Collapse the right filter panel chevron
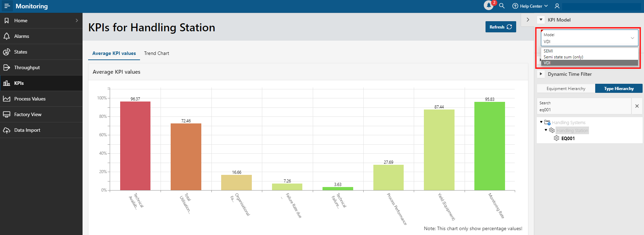644x235 pixels. (x=528, y=20)
